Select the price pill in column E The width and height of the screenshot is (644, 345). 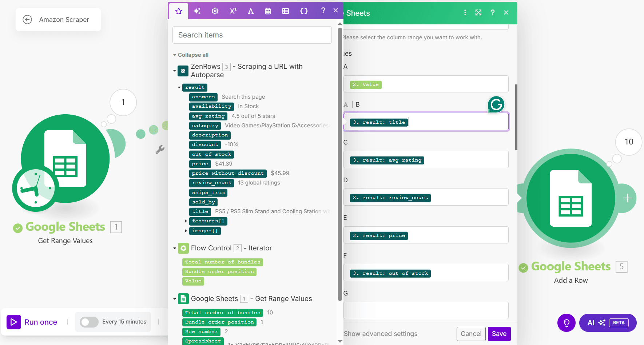tap(379, 235)
